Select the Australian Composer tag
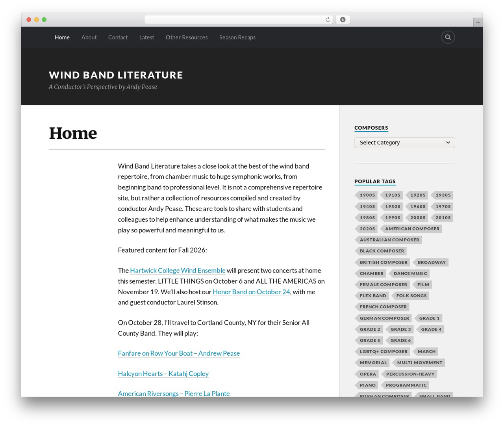The width and height of the screenshot is (504, 427). 388,239
